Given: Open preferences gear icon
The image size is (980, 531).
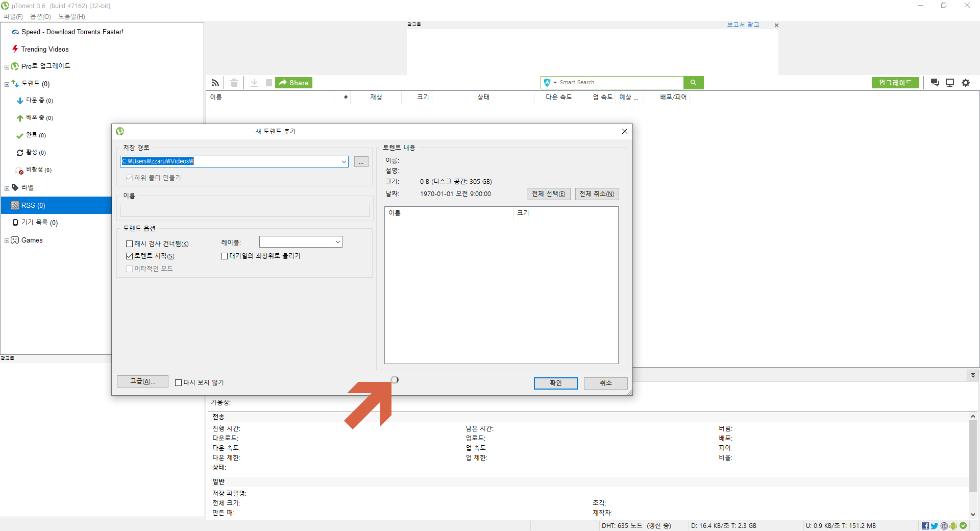Looking at the screenshot, I should coord(966,83).
